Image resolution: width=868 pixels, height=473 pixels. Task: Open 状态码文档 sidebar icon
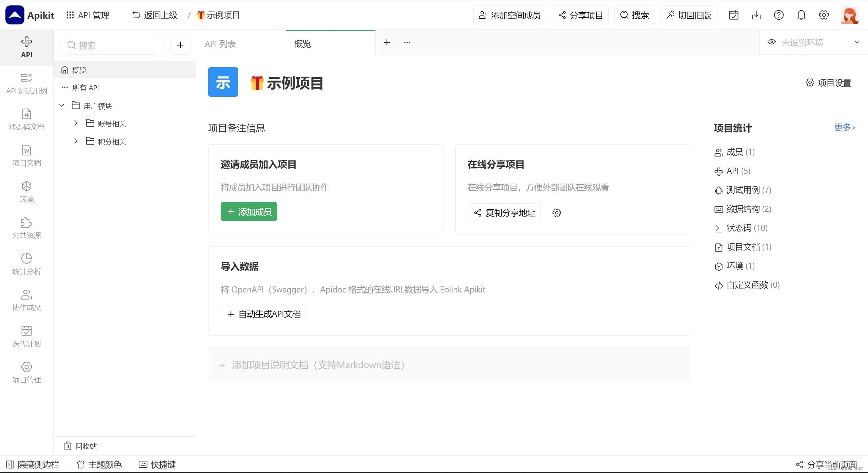pyautogui.click(x=26, y=119)
